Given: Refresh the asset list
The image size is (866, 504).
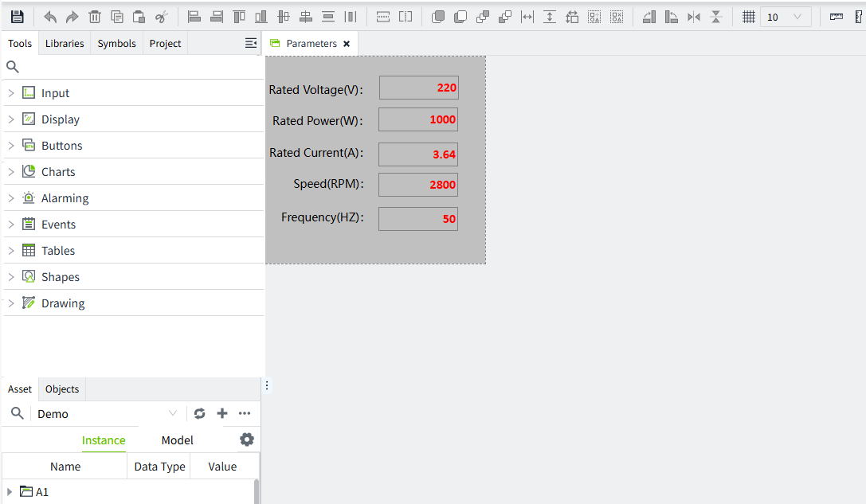Looking at the screenshot, I should (x=199, y=413).
